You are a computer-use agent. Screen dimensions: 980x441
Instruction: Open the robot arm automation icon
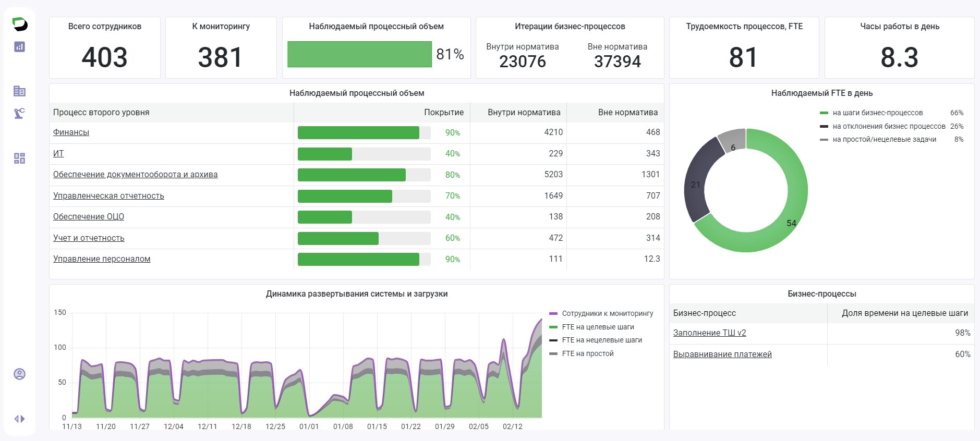pyautogui.click(x=19, y=113)
